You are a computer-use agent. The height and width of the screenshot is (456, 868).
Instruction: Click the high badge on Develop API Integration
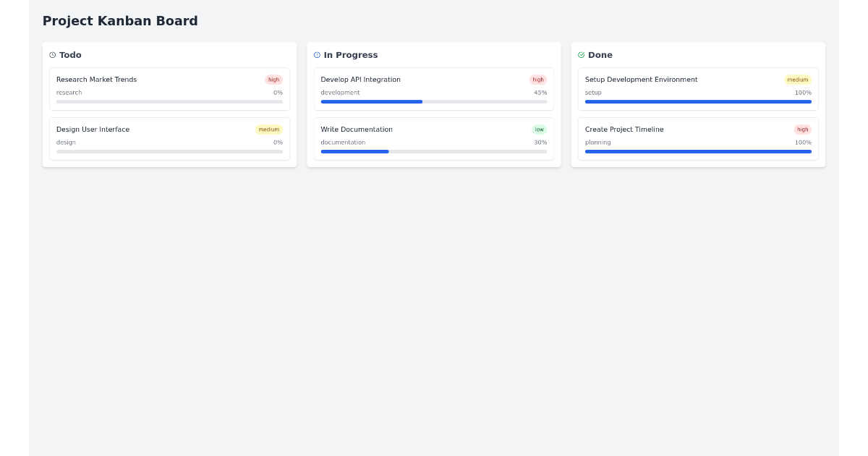[x=538, y=80]
